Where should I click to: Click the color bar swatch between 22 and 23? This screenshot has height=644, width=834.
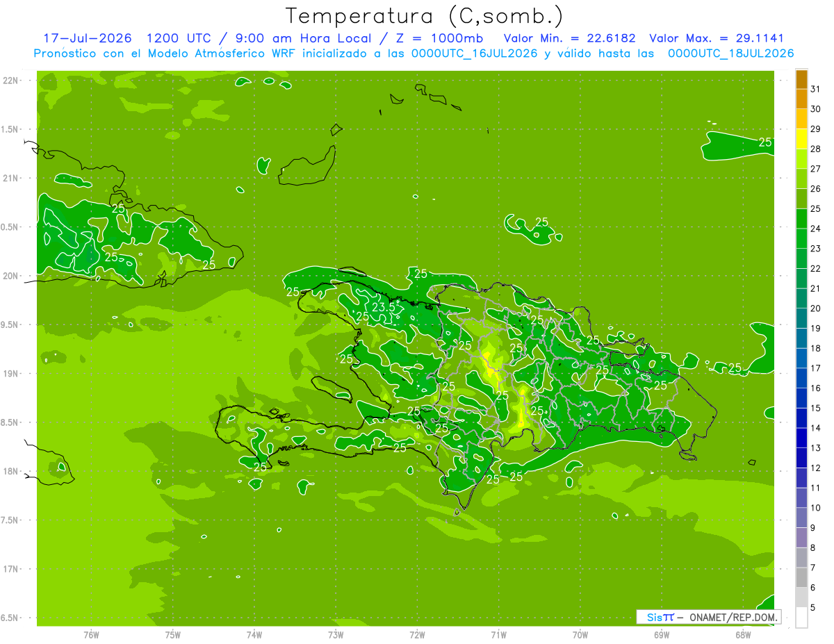tap(801, 258)
